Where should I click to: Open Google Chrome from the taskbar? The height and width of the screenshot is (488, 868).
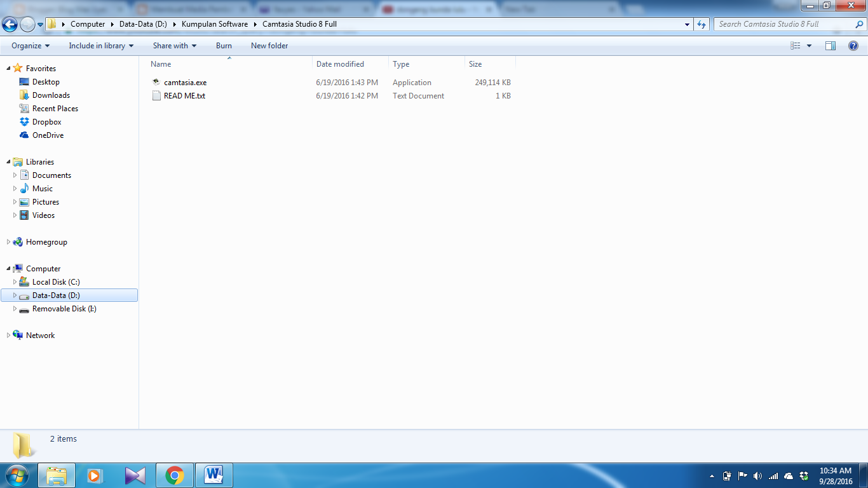click(x=174, y=475)
